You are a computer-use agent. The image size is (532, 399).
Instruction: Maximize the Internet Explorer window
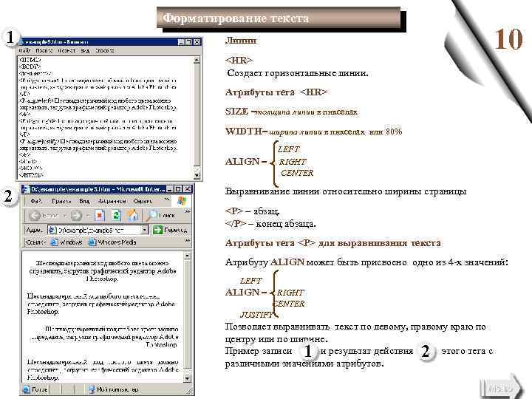(178, 189)
